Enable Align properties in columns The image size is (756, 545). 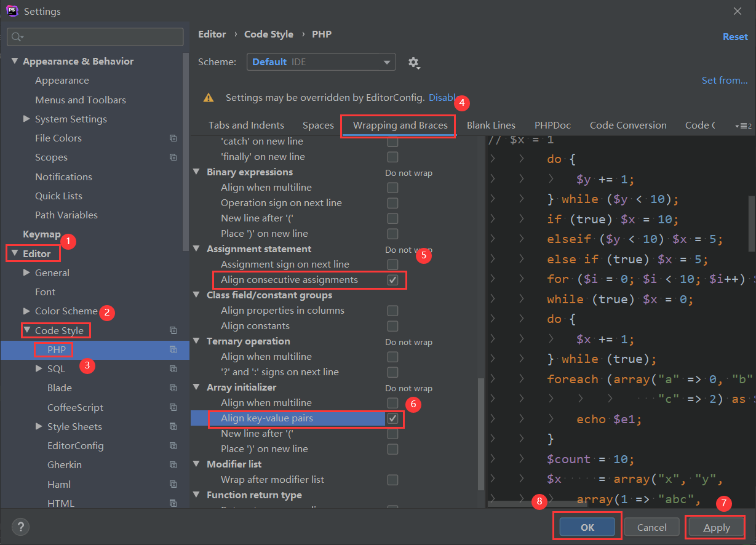(x=392, y=311)
